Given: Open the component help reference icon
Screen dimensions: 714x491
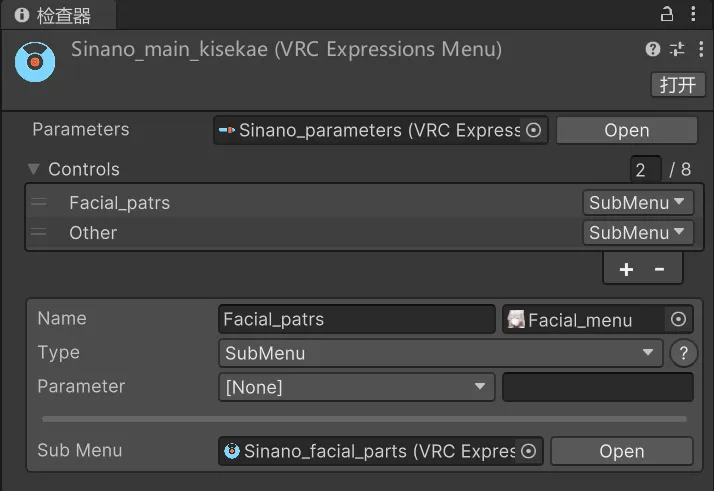Looking at the screenshot, I should (653, 49).
